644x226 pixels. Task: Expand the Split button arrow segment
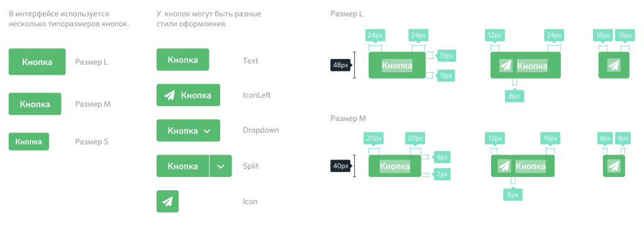221,166
